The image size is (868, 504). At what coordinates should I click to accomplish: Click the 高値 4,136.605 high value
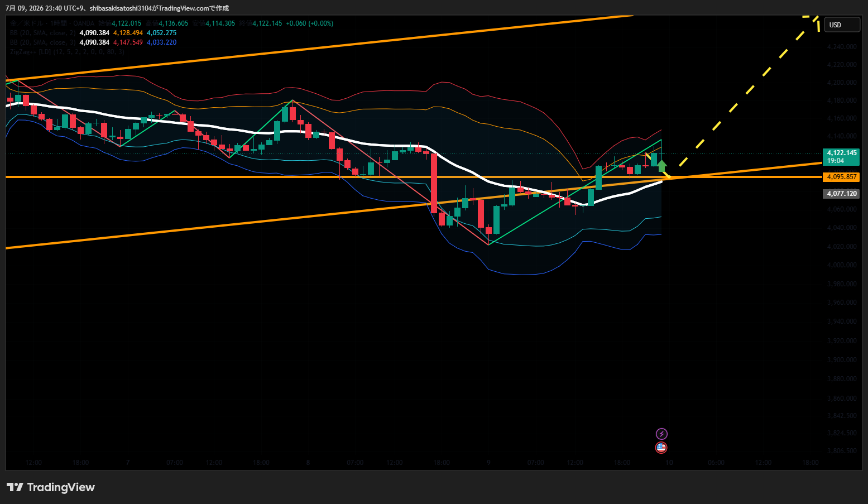pos(167,23)
